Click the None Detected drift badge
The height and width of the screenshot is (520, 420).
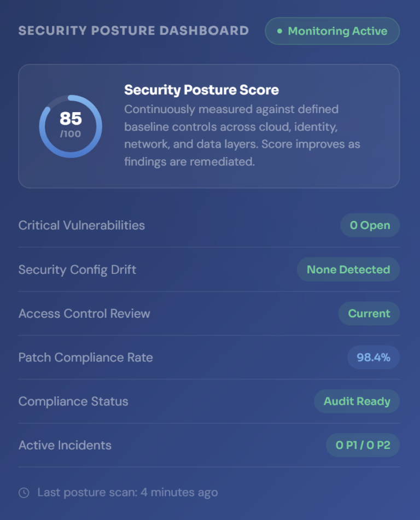tap(348, 270)
